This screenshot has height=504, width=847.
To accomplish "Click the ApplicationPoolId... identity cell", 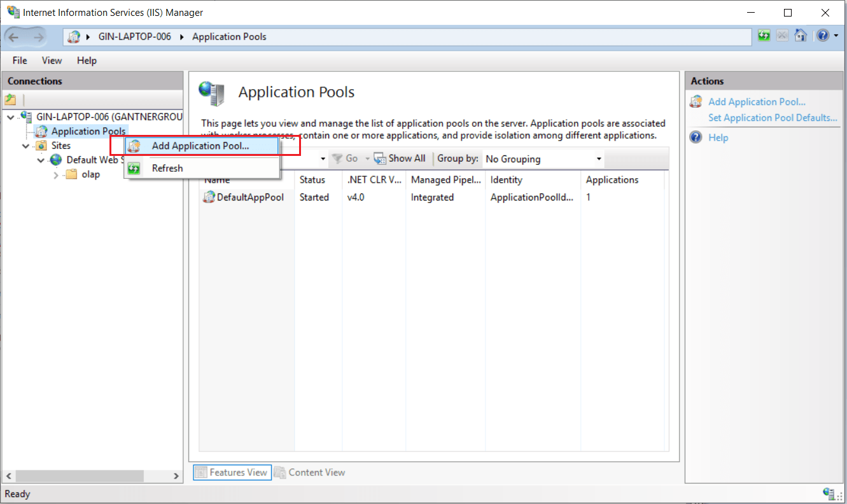I will [532, 197].
